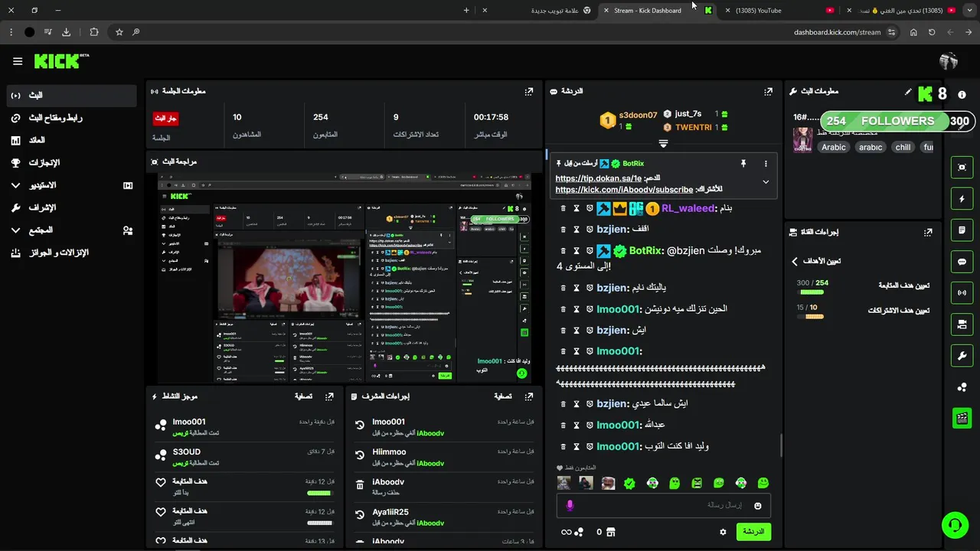Open the profile avatar in the page header
This screenshot has width=980, height=551.
pyautogui.click(x=949, y=61)
